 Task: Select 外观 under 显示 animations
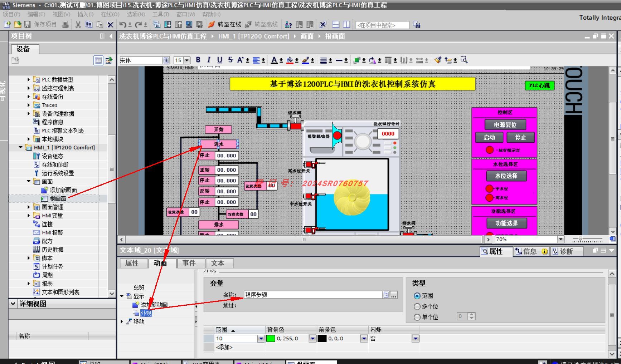click(x=146, y=313)
